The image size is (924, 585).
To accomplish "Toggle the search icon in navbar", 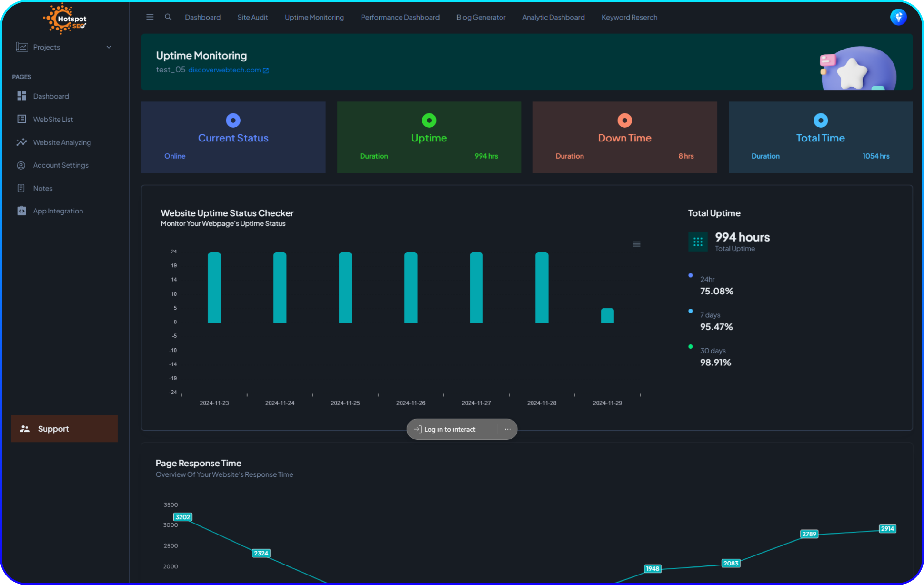I will (x=168, y=17).
